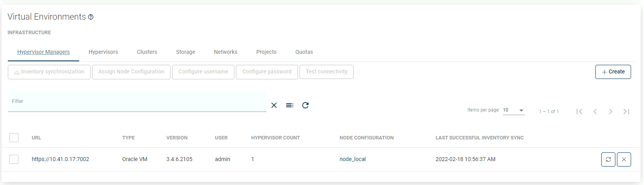Select all rows with the header checkbox

point(14,137)
